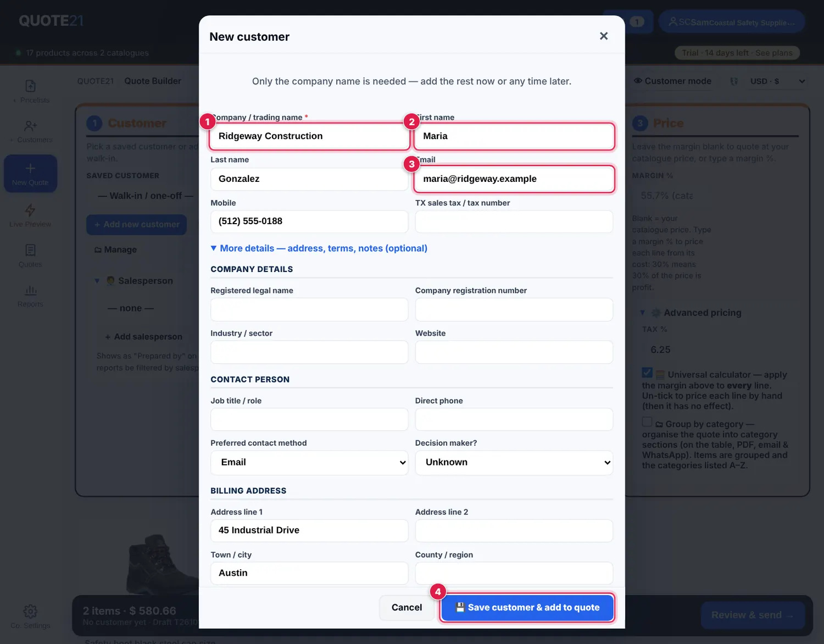
Task: Open Live Preview from the sidebar
Action: (31, 215)
